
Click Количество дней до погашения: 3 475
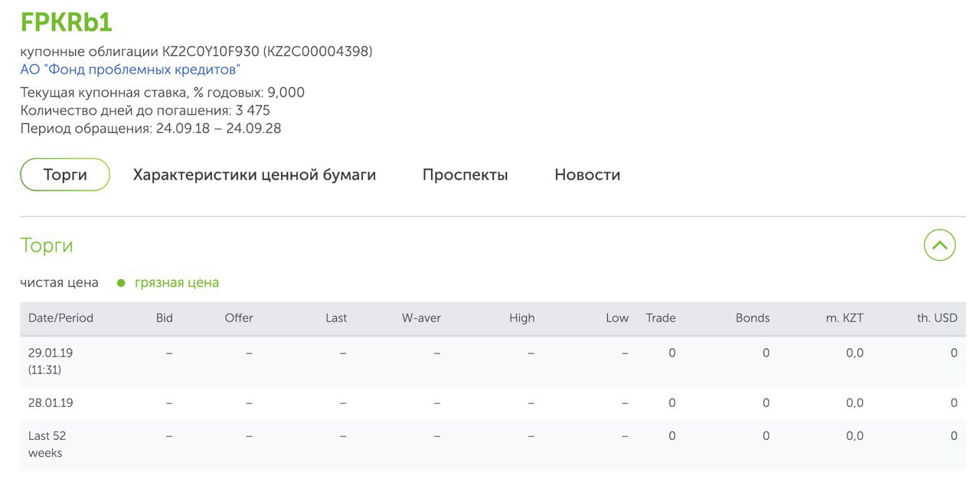145,110
